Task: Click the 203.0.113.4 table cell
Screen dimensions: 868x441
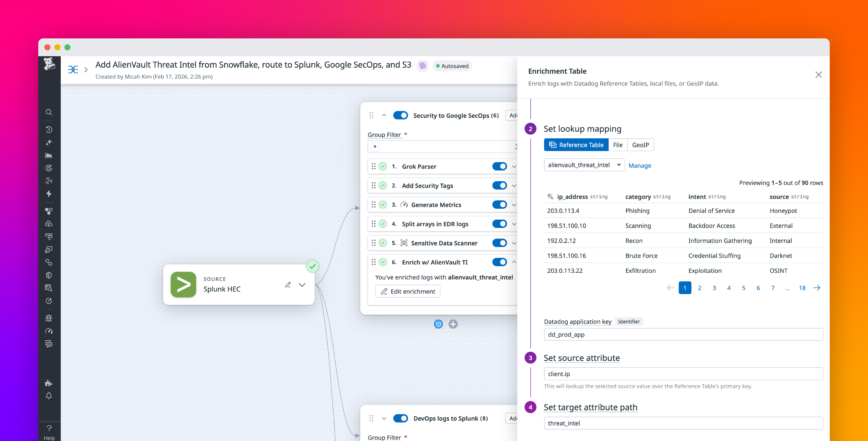Action: coord(563,211)
